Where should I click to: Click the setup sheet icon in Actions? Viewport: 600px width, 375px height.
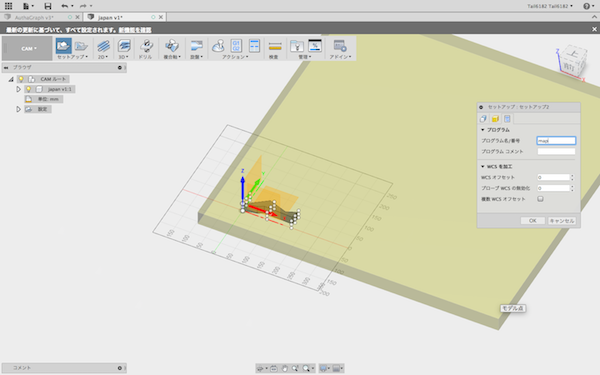(254, 46)
